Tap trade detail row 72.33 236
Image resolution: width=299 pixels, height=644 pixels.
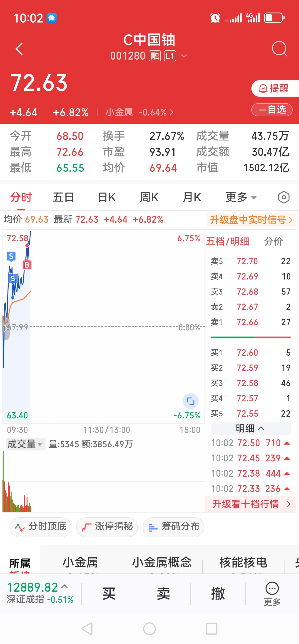[x=251, y=488]
